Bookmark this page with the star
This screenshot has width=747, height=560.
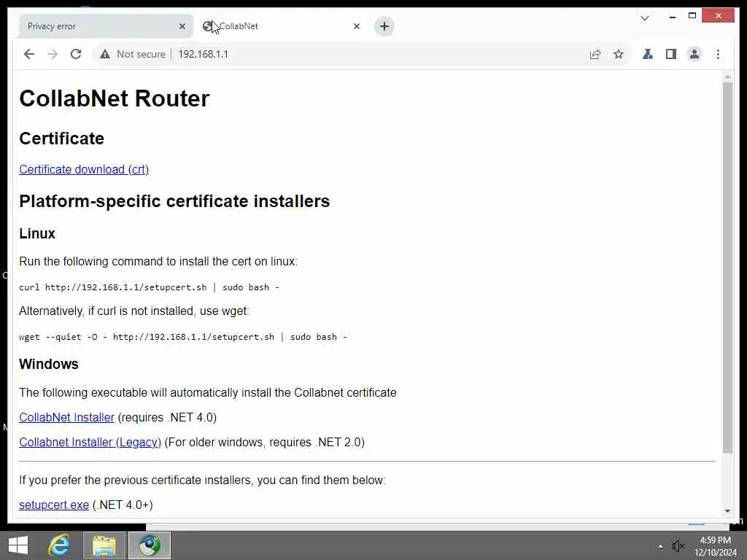[x=619, y=54]
